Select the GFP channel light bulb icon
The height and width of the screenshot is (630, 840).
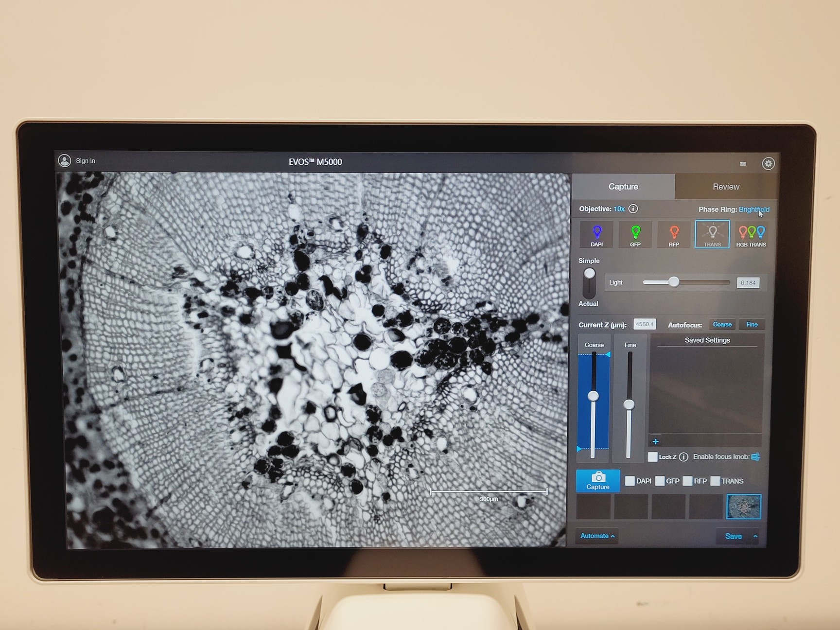coord(634,234)
